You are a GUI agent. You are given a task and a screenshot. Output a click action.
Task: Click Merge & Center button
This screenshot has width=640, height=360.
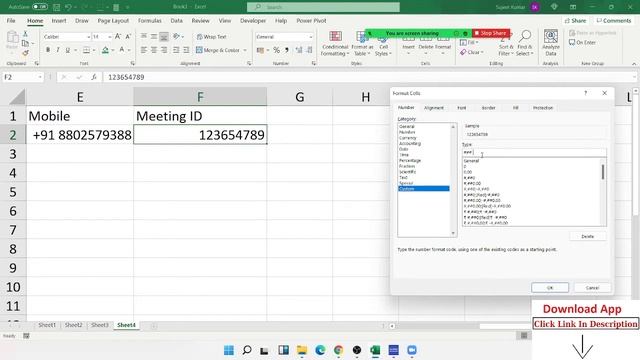(x=218, y=50)
